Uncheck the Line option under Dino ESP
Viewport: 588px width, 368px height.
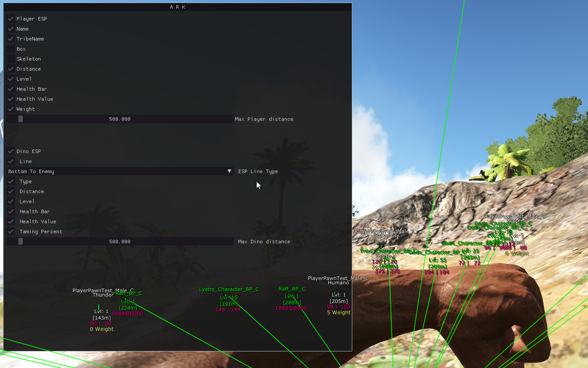coord(11,161)
